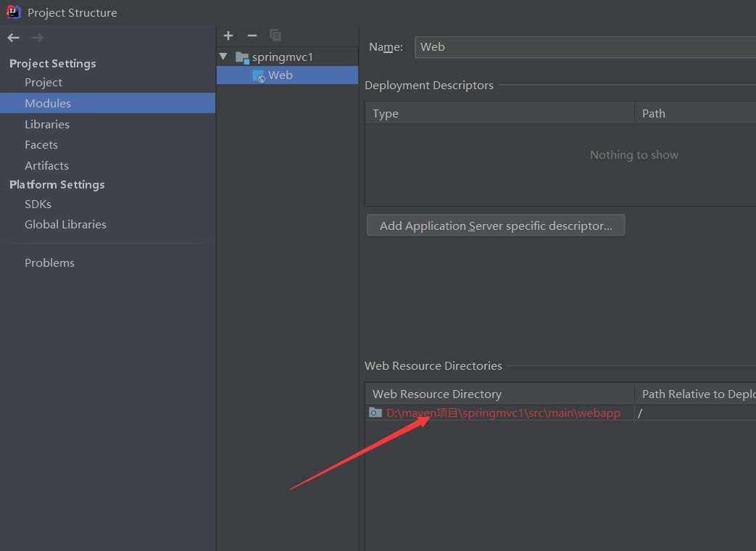This screenshot has height=551, width=756.
Task: Click the back navigation arrow
Action: (14, 38)
